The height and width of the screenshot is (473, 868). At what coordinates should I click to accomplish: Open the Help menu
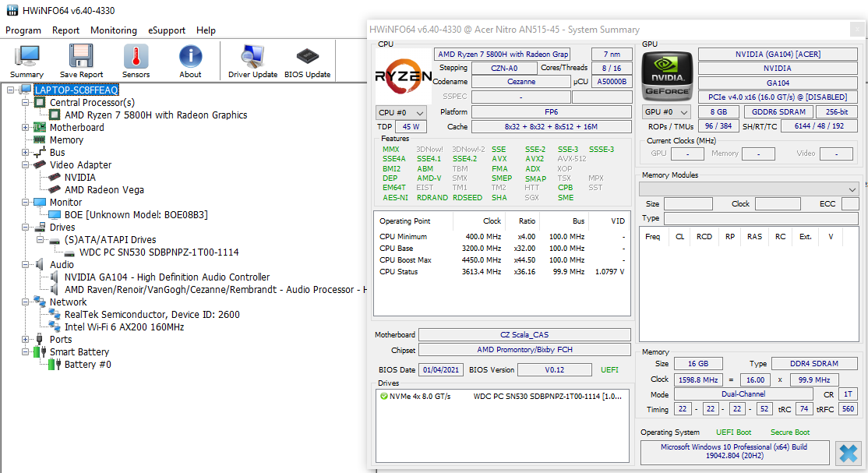206,30
